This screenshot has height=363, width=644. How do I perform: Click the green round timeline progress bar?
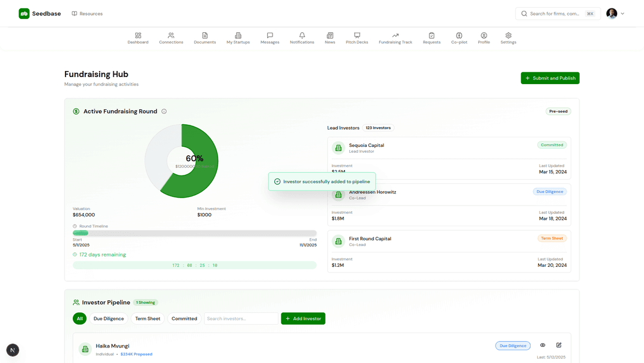[x=81, y=233]
